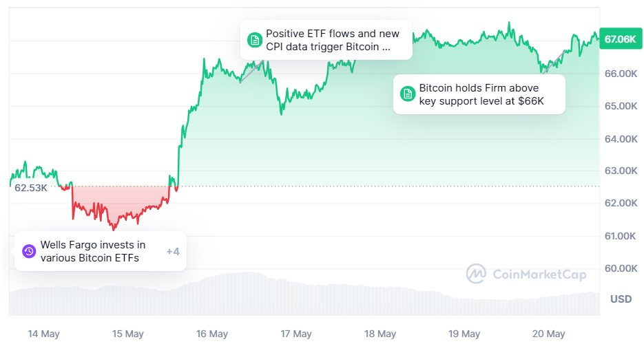Click the 18 May date on time axis
The width and height of the screenshot is (644, 344).
pyautogui.click(x=380, y=334)
